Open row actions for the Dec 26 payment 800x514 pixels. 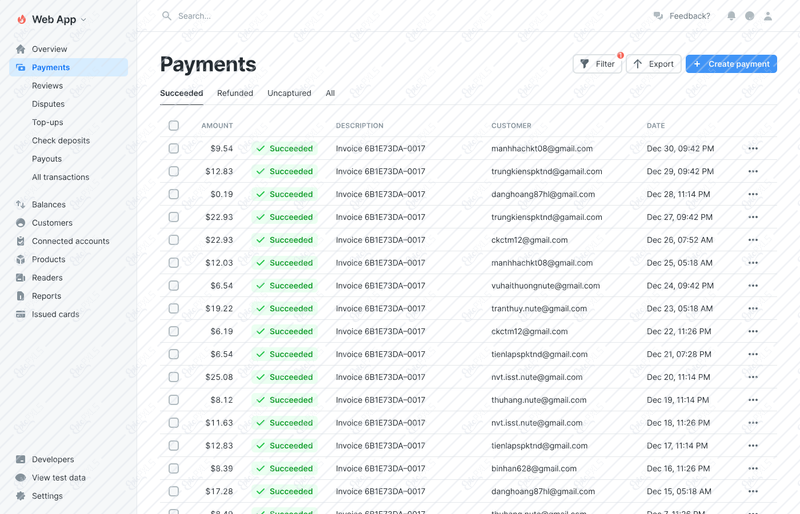click(753, 240)
